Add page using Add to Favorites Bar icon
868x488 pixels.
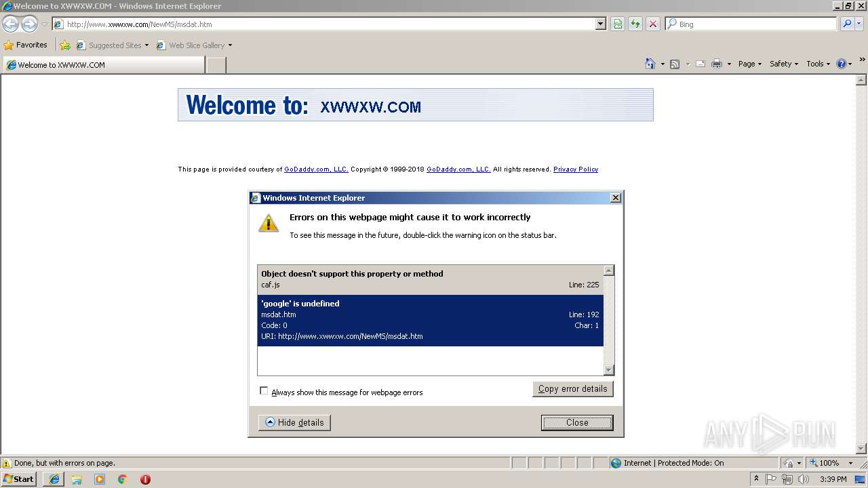(x=65, y=45)
